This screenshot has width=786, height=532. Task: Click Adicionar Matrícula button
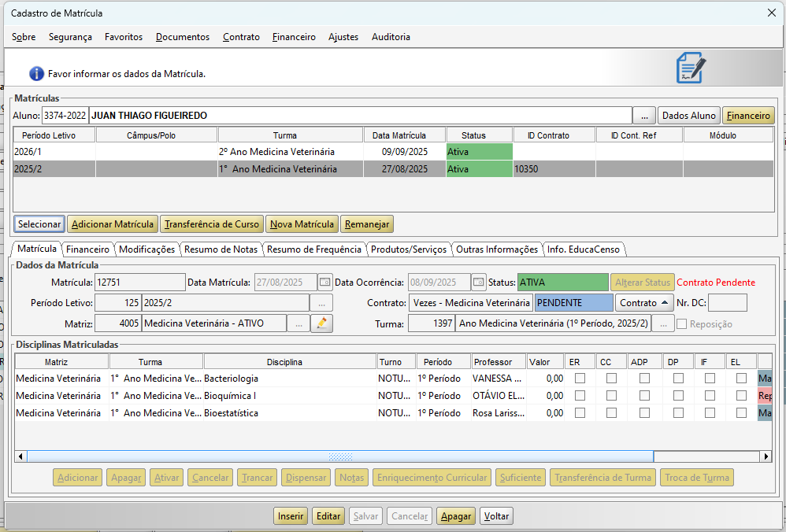click(x=113, y=224)
